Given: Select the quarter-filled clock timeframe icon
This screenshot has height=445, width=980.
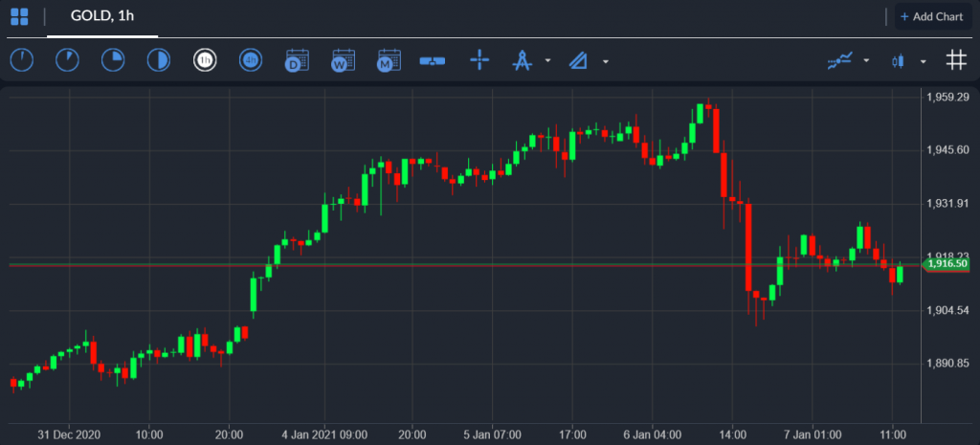Looking at the screenshot, I should (x=113, y=60).
